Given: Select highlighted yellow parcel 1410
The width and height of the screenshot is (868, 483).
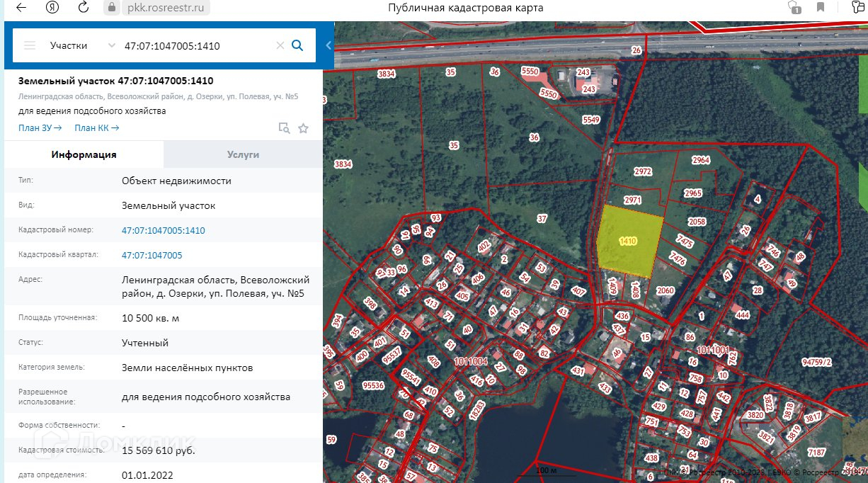Looking at the screenshot, I should pos(628,241).
